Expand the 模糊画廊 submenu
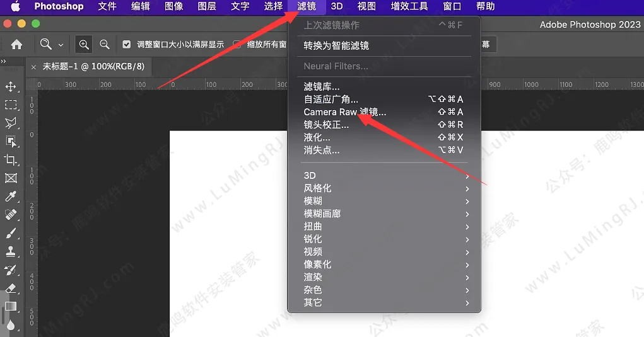 tap(384, 214)
